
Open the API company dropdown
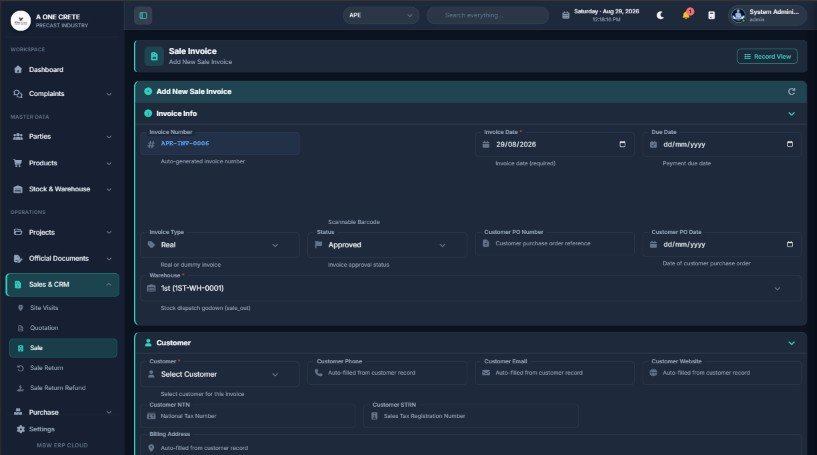381,15
